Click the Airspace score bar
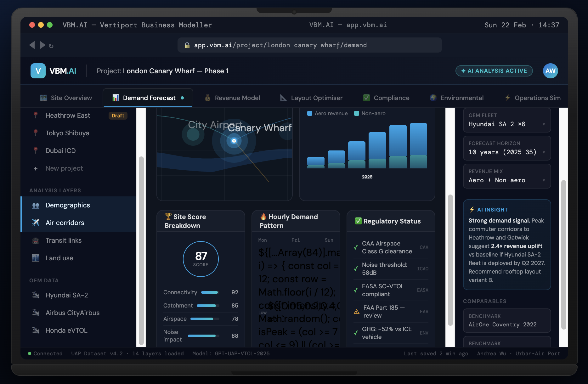588x384 pixels. pyautogui.click(x=205, y=319)
